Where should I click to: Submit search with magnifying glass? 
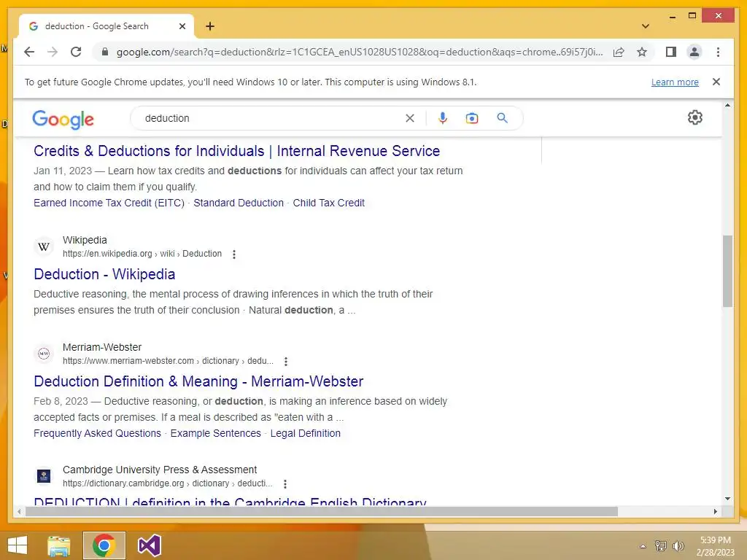point(502,118)
